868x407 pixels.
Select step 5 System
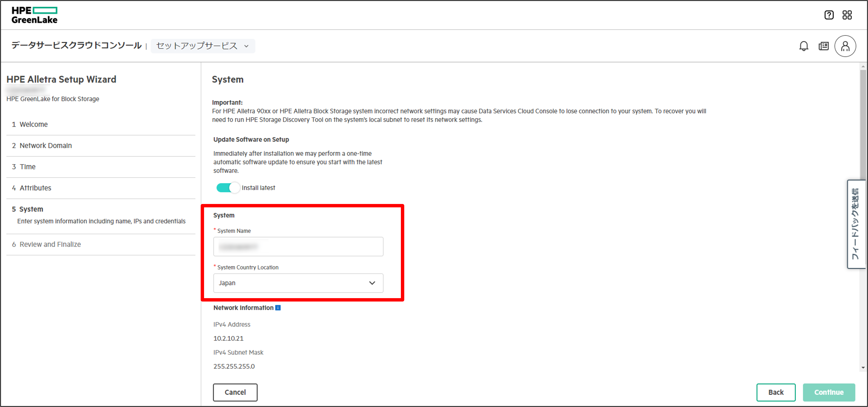click(101, 216)
